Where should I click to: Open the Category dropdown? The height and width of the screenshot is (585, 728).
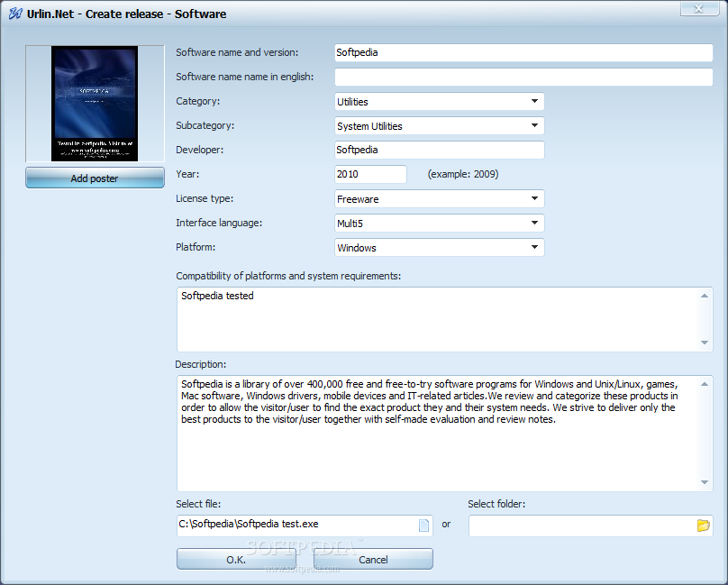[x=439, y=101]
